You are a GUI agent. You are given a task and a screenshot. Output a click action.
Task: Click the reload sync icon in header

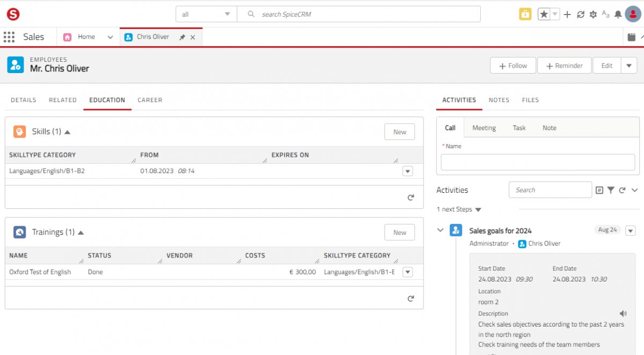580,15
